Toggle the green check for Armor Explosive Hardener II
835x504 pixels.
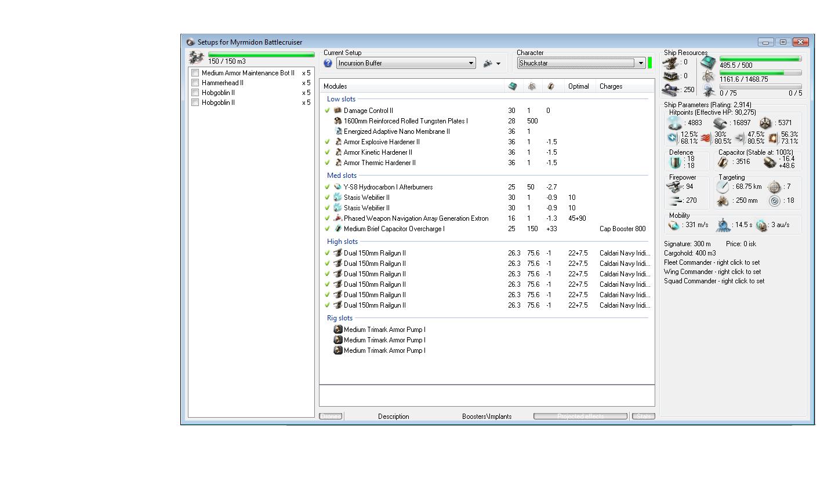pos(327,141)
